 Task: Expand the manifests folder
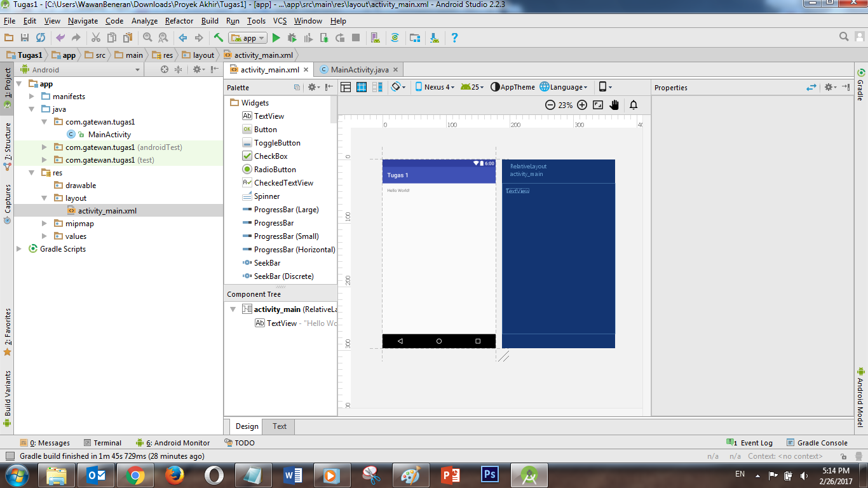(32, 97)
